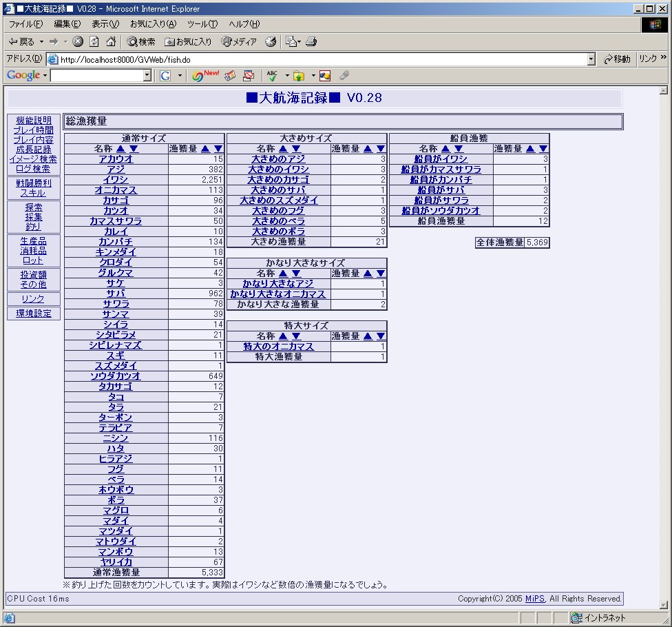Image resolution: width=672 pixels, height=627 pixels.
Task: Open the 編集(E) menu
Action: coord(67,24)
